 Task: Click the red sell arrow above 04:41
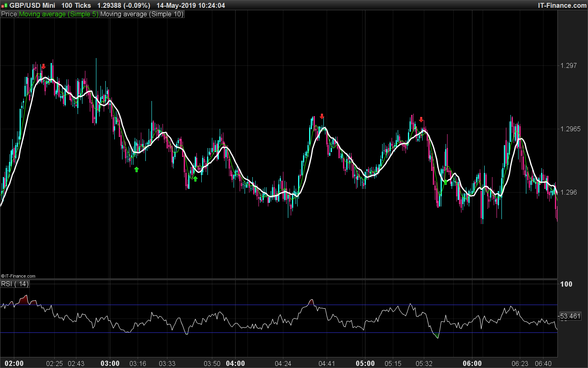tap(322, 117)
